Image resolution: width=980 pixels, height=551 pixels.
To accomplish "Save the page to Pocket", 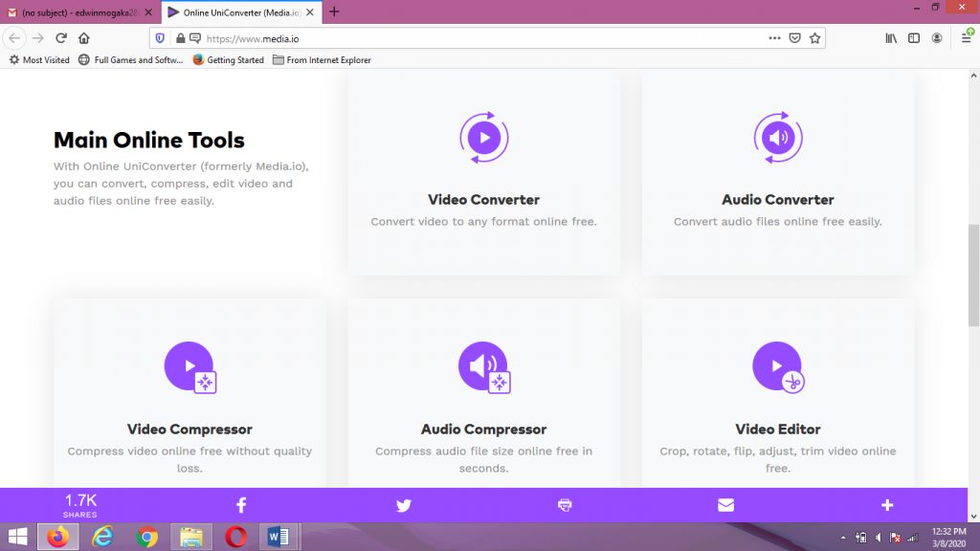I will [795, 38].
